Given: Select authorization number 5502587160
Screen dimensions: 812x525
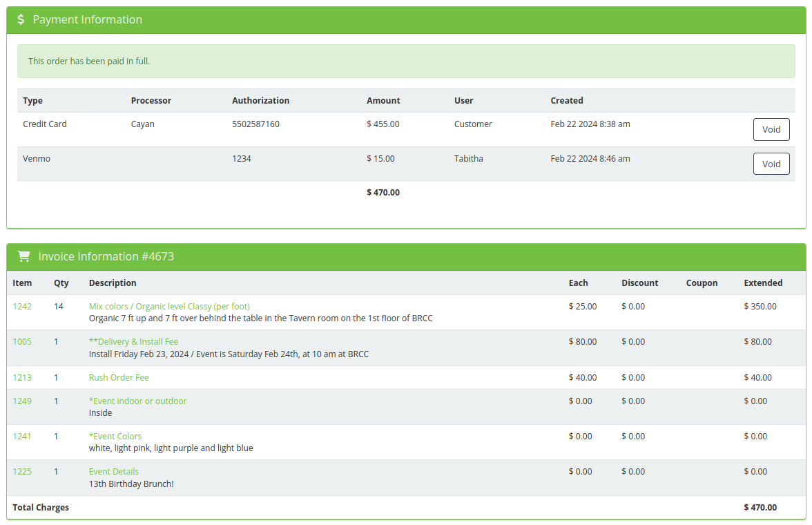Looking at the screenshot, I should tap(255, 124).
